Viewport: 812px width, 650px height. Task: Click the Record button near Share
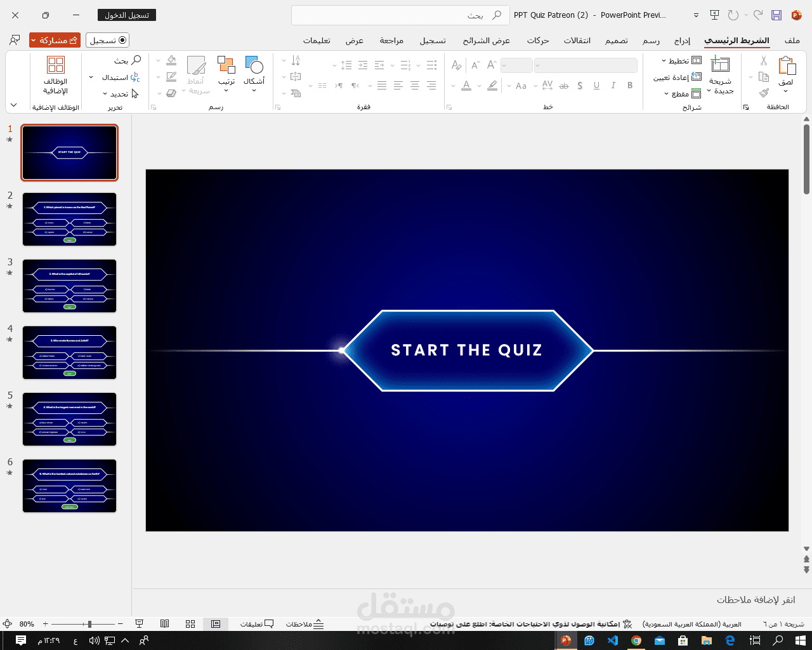[x=108, y=40]
